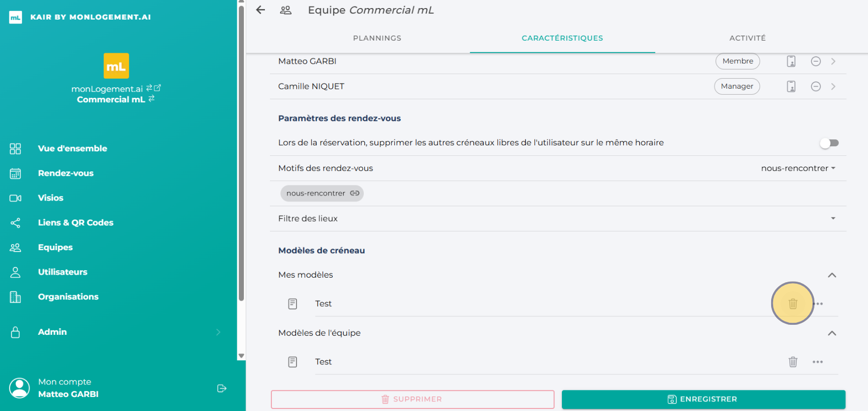Click the Enregistrer button
The width and height of the screenshot is (868, 411).
click(x=703, y=399)
